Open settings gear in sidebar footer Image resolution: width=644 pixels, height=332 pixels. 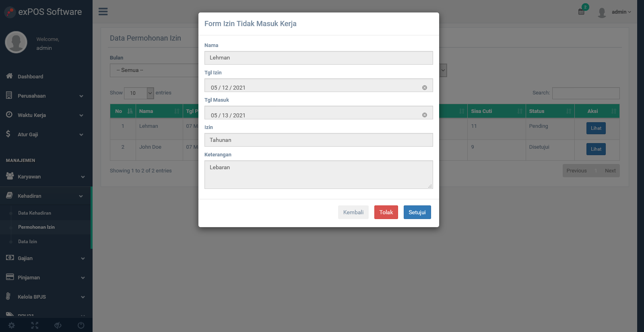(12, 325)
